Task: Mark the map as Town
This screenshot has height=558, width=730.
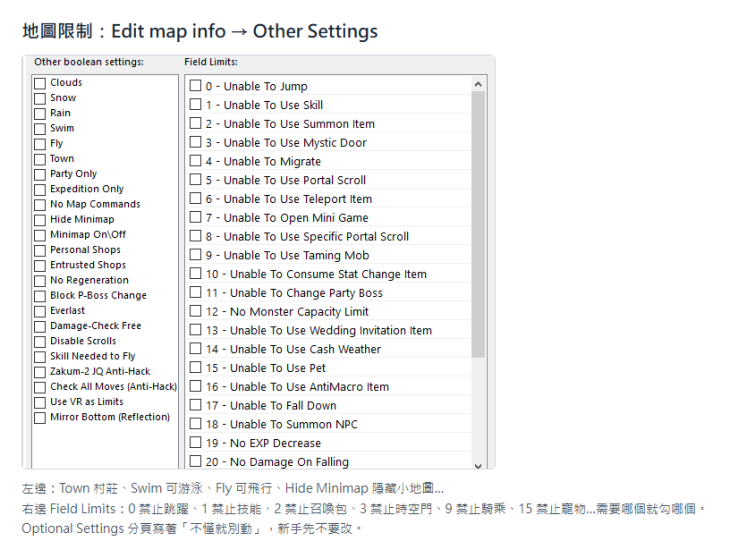Action: click(40, 160)
